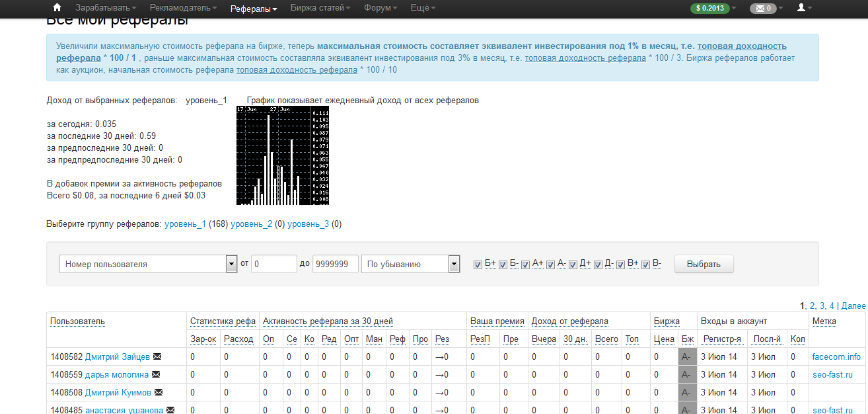The height and width of the screenshot is (414, 868).
Task: Toggle the Б- checkbox
Action: pos(503,265)
